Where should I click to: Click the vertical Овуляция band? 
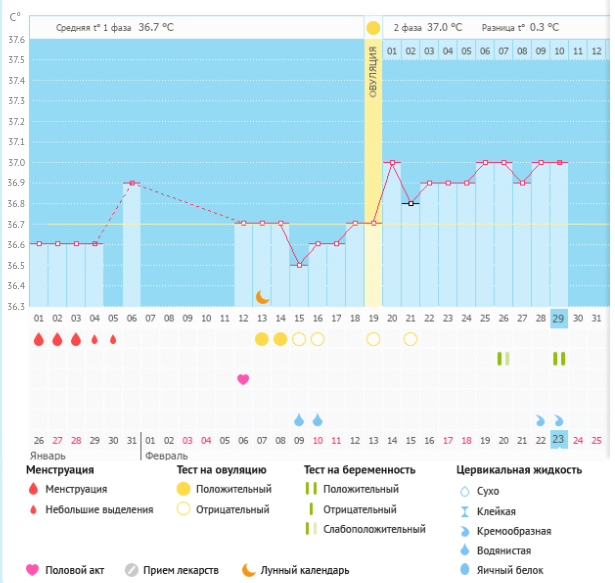[373, 170]
